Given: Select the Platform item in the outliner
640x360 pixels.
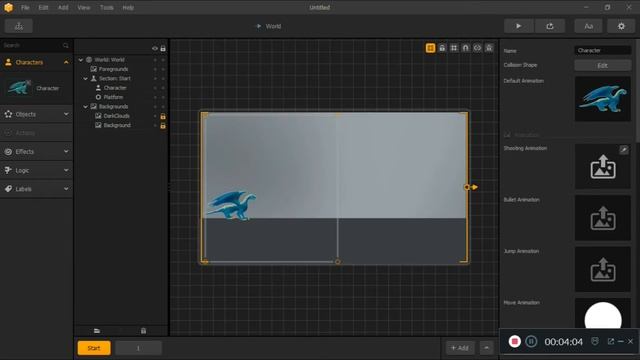Looking at the screenshot, I should coord(113,97).
